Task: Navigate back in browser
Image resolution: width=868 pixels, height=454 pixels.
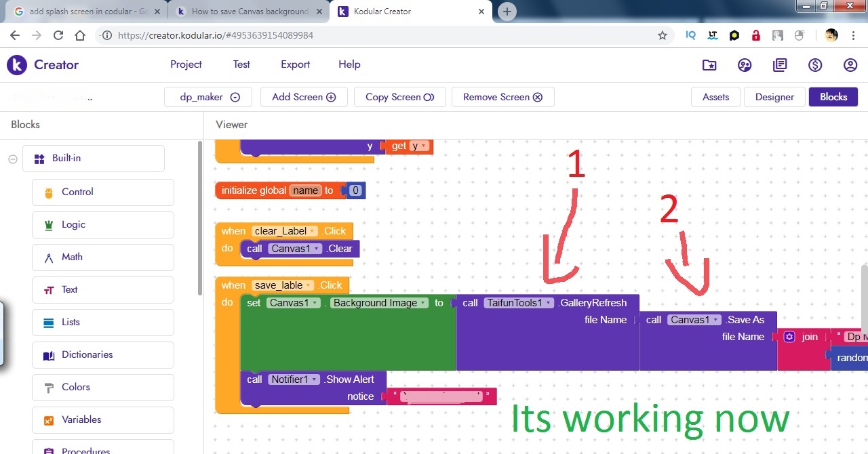Action: pyautogui.click(x=15, y=35)
